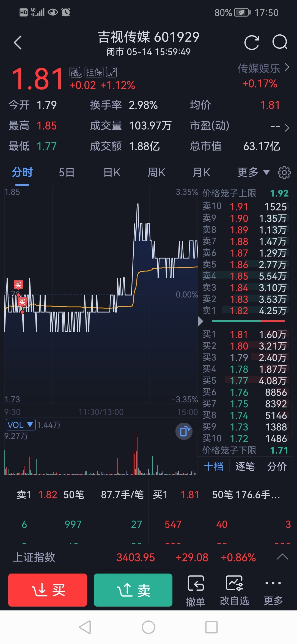Open the 撤单 cancel order icon

[196, 590]
